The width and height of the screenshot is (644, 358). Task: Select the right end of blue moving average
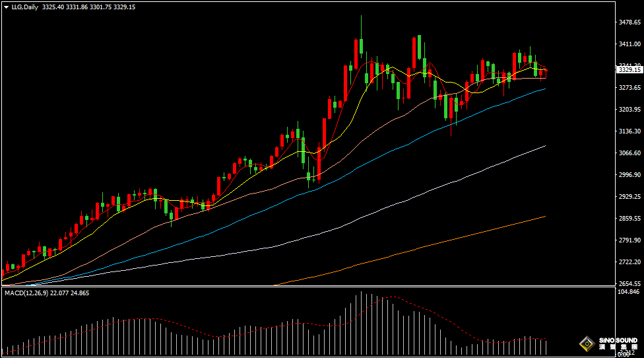pos(545,89)
